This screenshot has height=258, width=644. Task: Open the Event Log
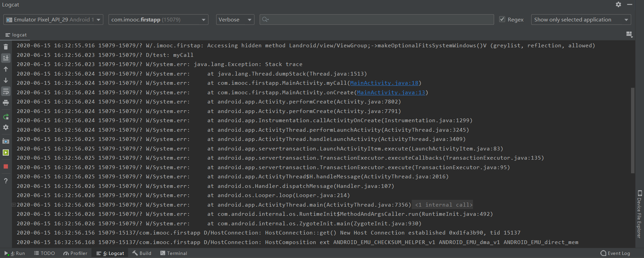tap(615, 253)
